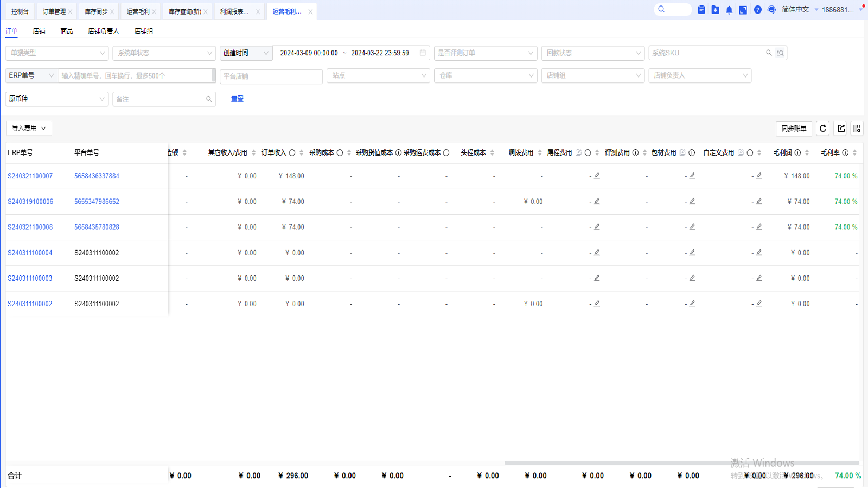The width and height of the screenshot is (868, 488).
Task: Expand the 导入费用 dropdown button
Action: click(29, 128)
